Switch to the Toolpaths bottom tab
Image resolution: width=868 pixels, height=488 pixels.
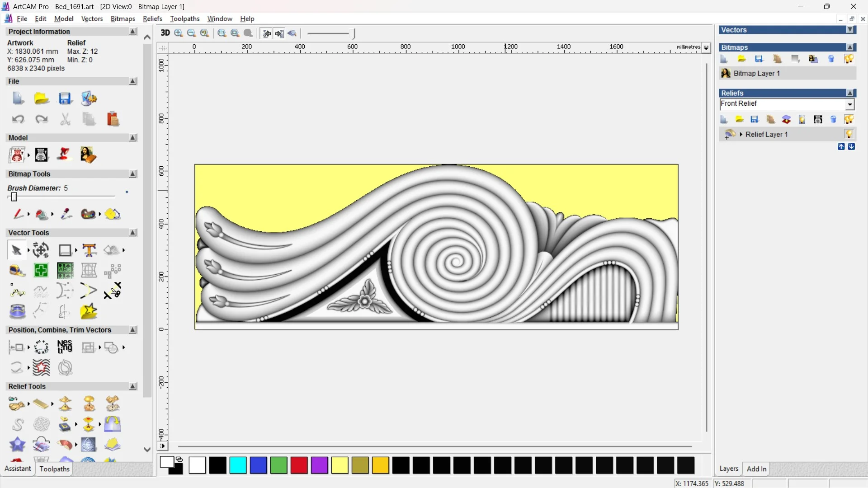click(x=54, y=469)
